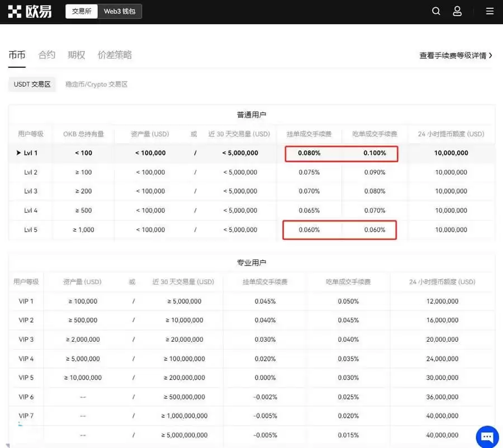The height and width of the screenshot is (448, 503).
Task: Select the 交易所 tab
Action: coord(82,11)
